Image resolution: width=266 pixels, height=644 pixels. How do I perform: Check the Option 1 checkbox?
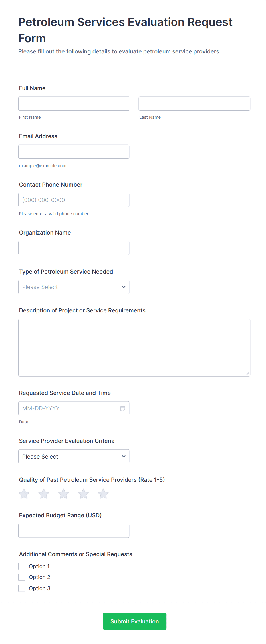coord(22,566)
